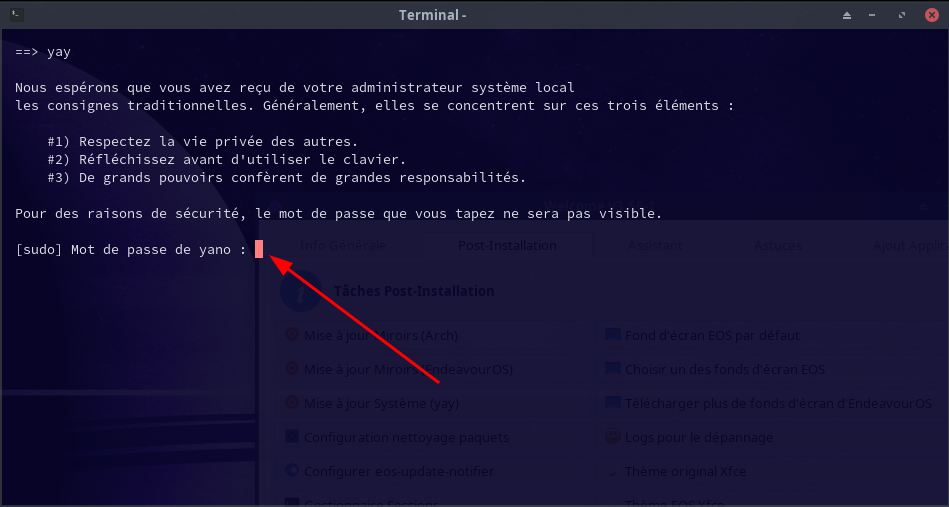Select the Post-Installation tab
The height and width of the screenshot is (507, 949).
click(507, 245)
